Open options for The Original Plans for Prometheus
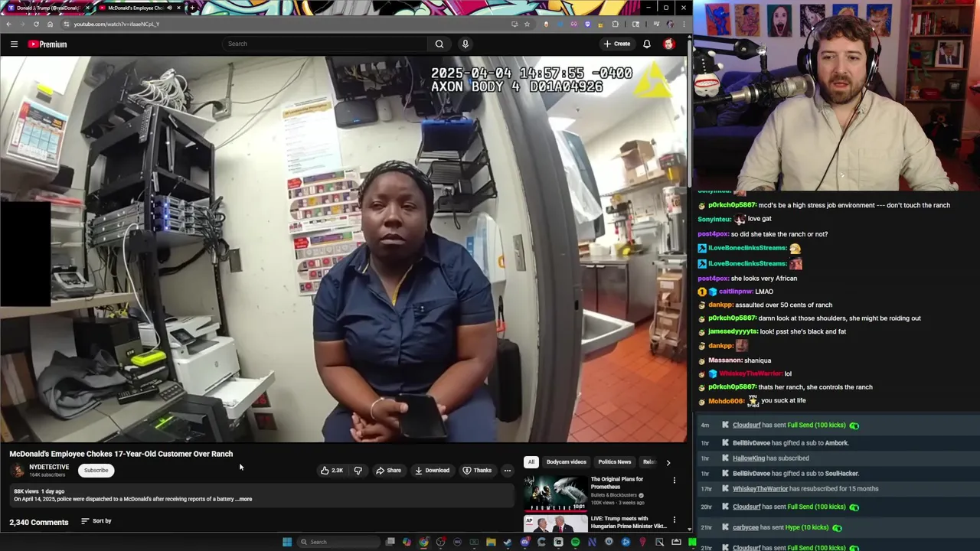 click(x=675, y=481)
